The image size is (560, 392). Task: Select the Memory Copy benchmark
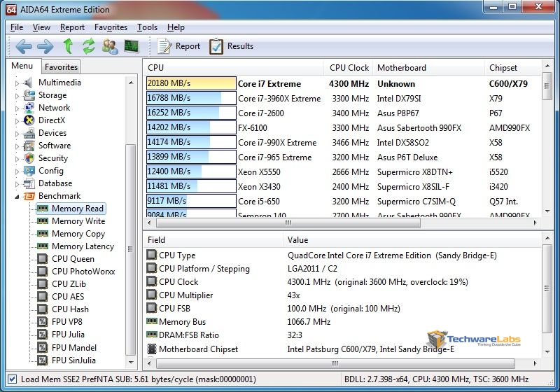(x=78, y=234)
